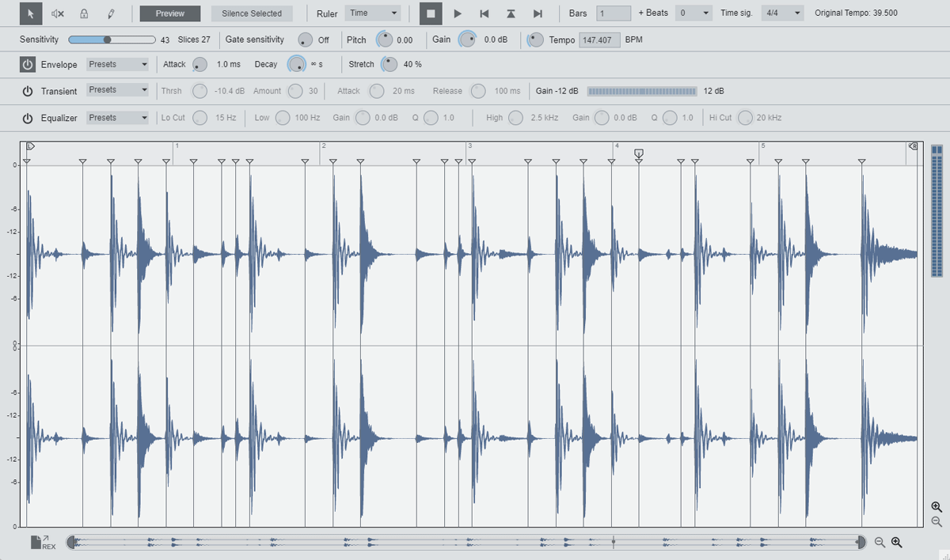Open the Time signature 4/4 dropdown
This screenshot has height=560, width=950.
click(x=782, y=13)
